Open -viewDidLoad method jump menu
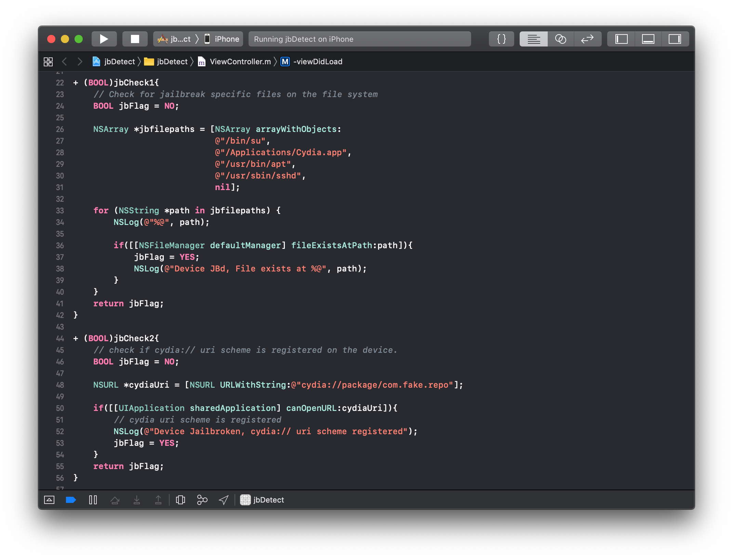The image size is (733, 560). point(311,62)
